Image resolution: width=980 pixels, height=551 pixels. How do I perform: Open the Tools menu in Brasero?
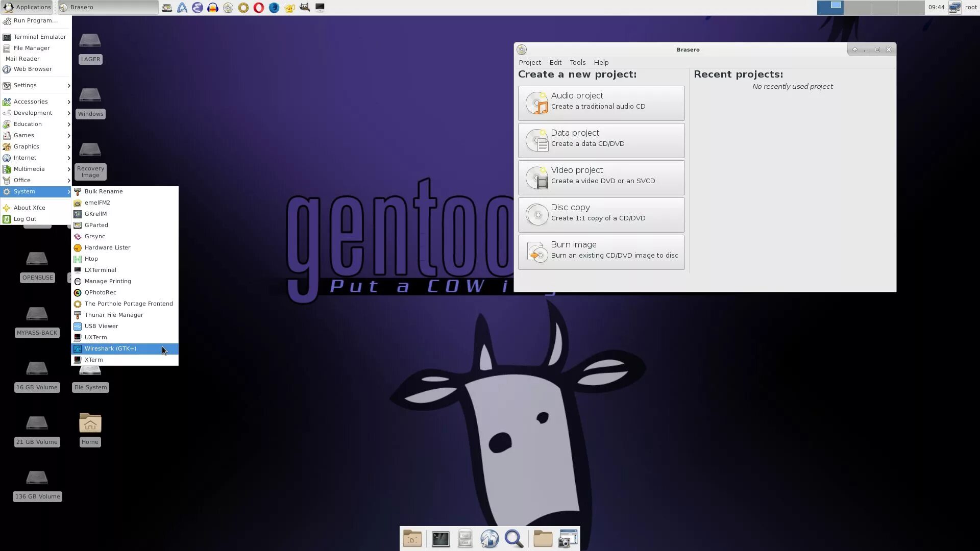pyautogui.click(x=577, y=62)
